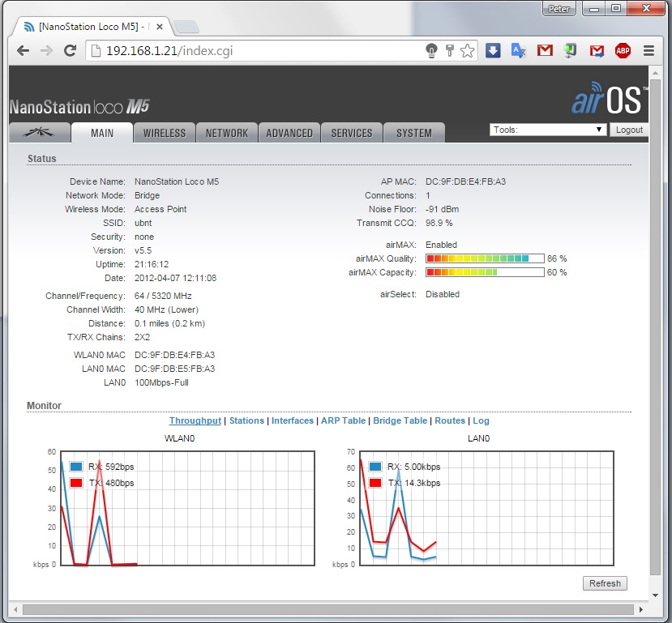Image resolution: width=672 pixels, height=623 pixels.
Task: Open the blue download arrow extension
Action: [493, 50]
